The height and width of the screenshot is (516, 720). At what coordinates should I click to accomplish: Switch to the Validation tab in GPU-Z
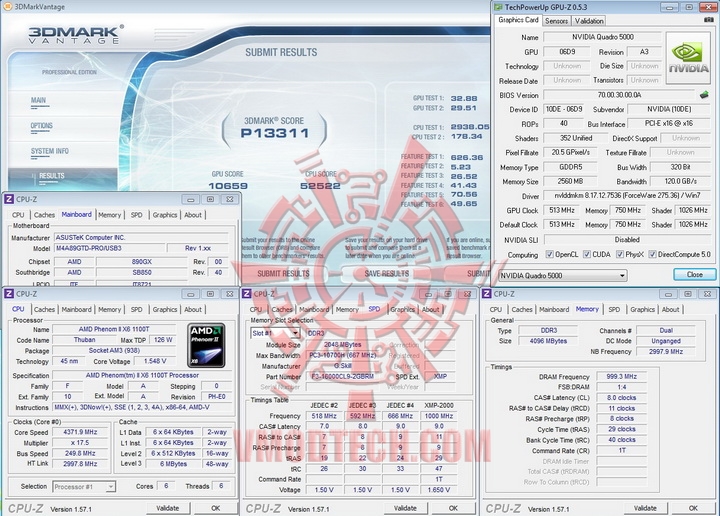(589, 21)
